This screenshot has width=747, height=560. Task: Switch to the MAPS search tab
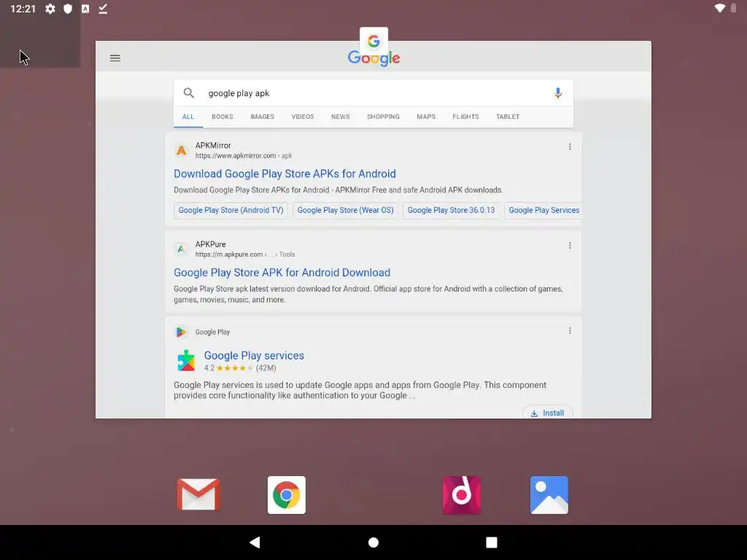pyautogui.click(x=426, y=117)
